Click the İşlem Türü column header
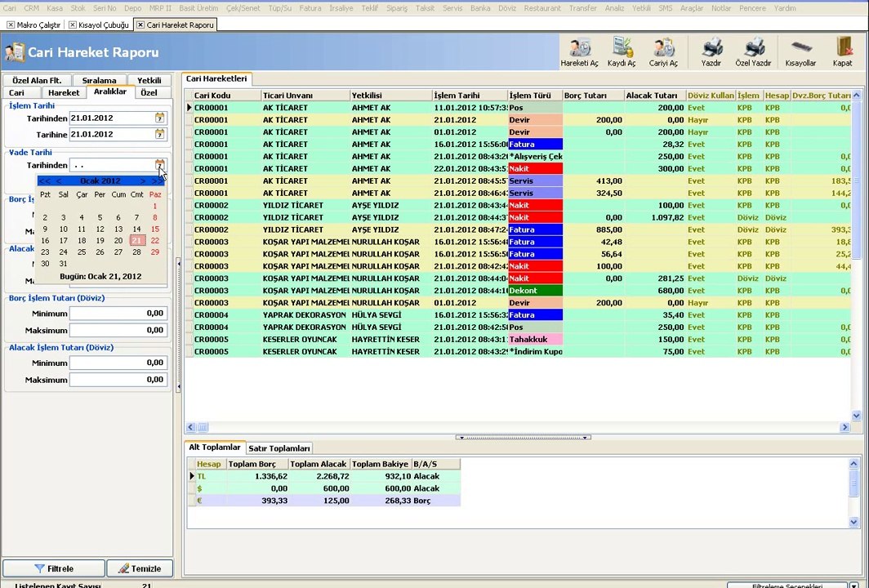 pos(536,96)
